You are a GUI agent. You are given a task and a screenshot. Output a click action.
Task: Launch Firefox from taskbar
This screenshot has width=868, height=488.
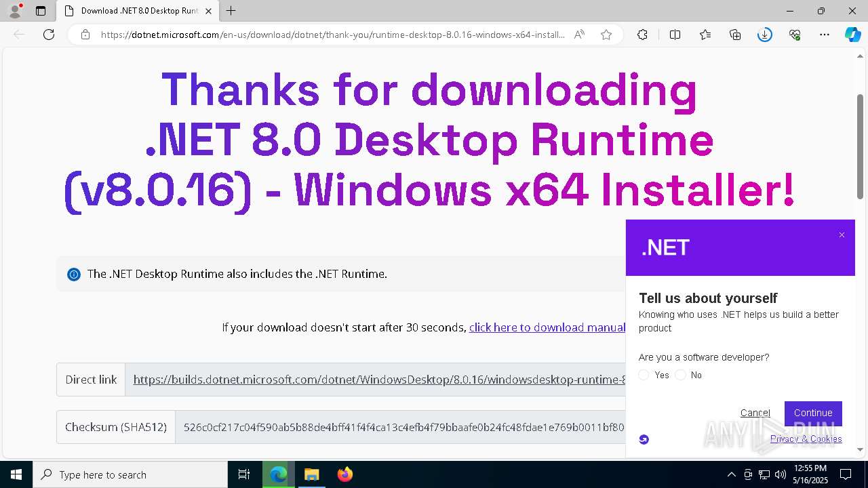click(x=344, y=474)
